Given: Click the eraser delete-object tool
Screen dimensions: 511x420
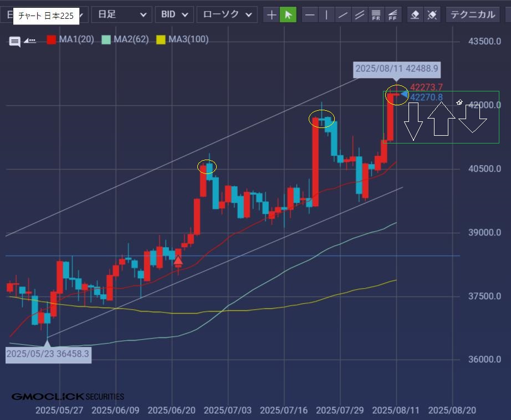Looking at the screenshot, I should pos(415,14).
